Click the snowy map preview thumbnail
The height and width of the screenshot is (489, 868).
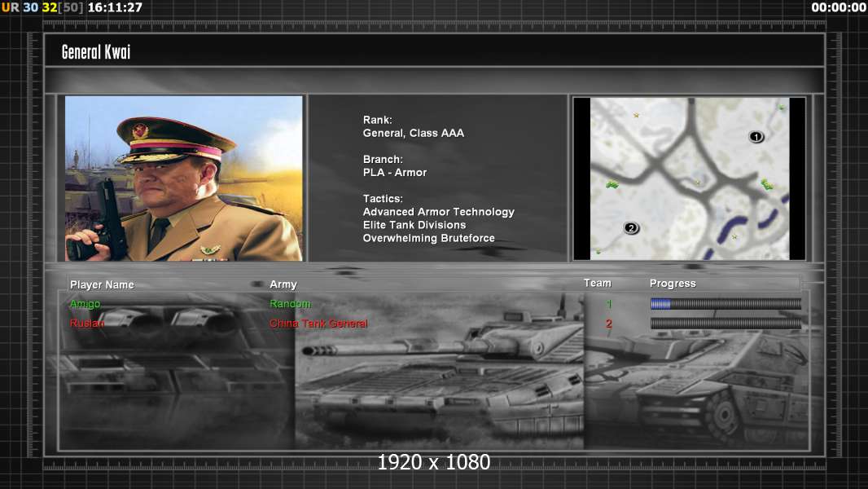(690, 178)
